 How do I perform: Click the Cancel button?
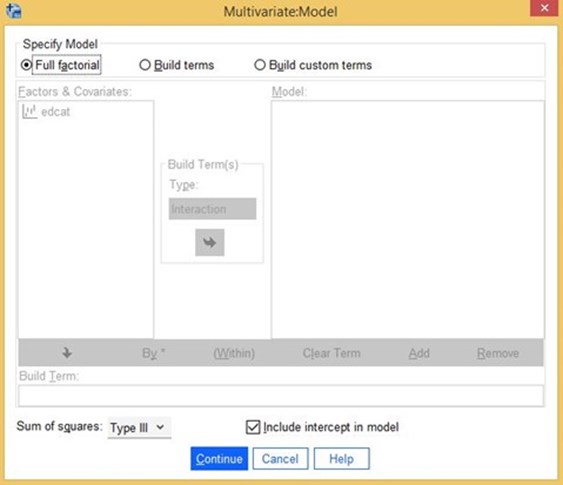click(280, 459)
